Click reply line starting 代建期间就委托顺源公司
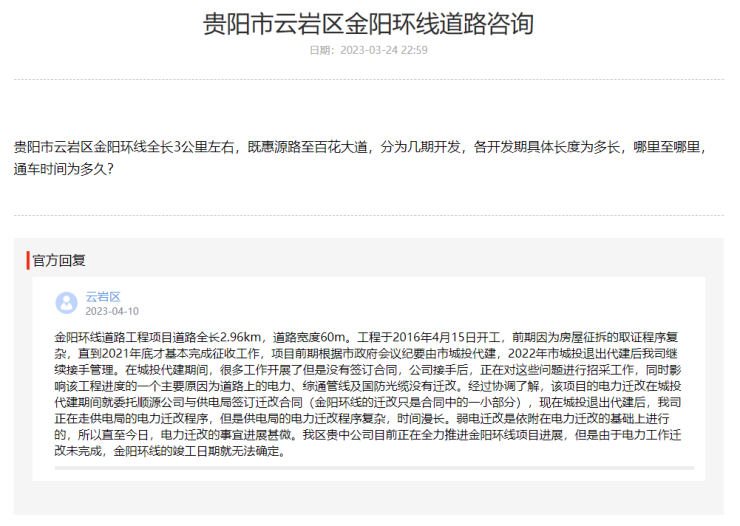Screen dimensions: 740x526 tap(368, 402)
